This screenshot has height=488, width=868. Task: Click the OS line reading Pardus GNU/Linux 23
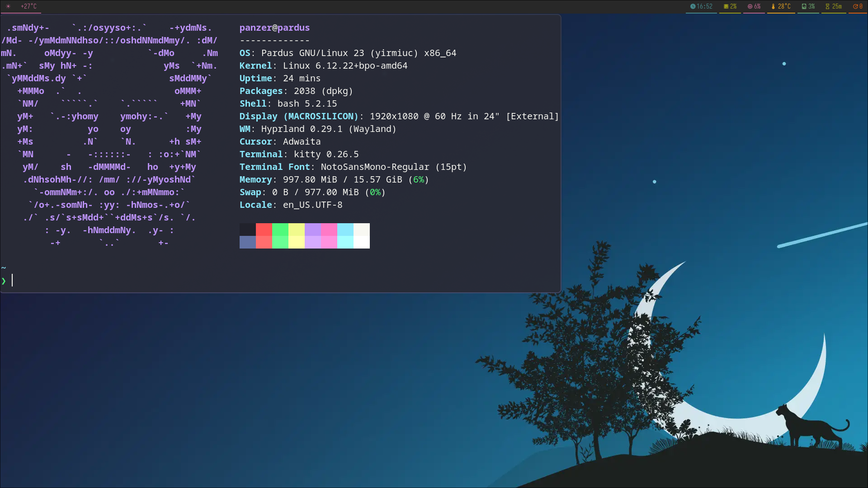[x=348, y=53]
